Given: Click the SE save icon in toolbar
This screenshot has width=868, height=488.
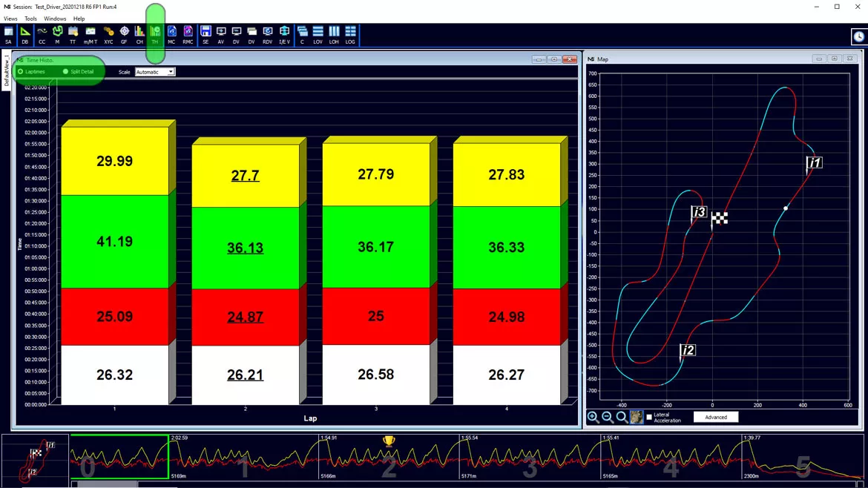Looking at the screenshot, I should 206,34.
